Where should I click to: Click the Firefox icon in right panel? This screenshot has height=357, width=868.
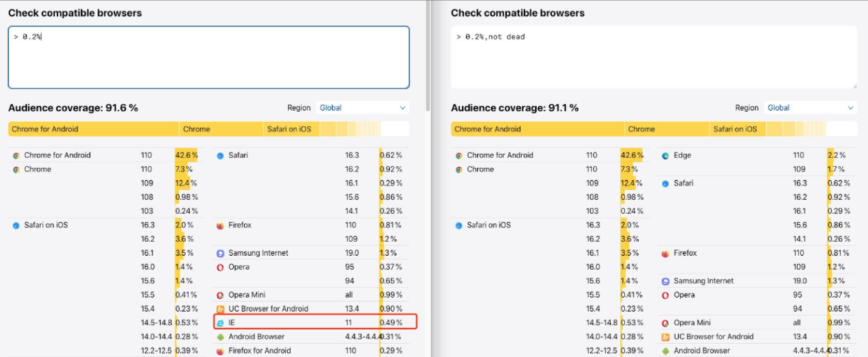pos(665,253)
